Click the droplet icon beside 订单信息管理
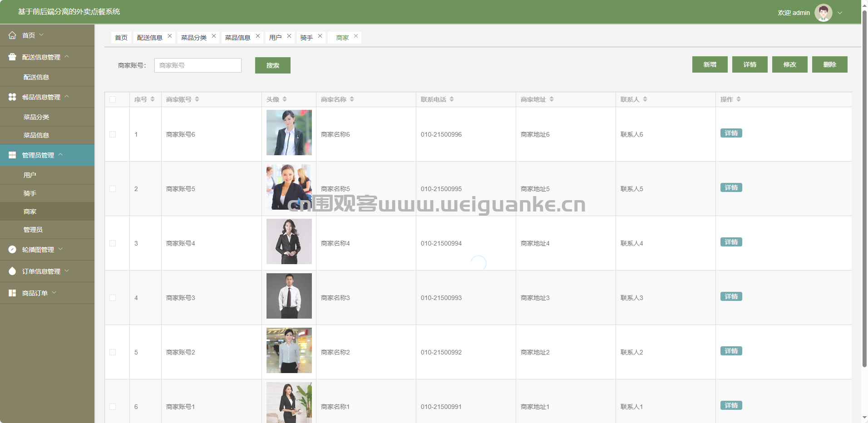This screenshot has width=868, height=423. 12,271
